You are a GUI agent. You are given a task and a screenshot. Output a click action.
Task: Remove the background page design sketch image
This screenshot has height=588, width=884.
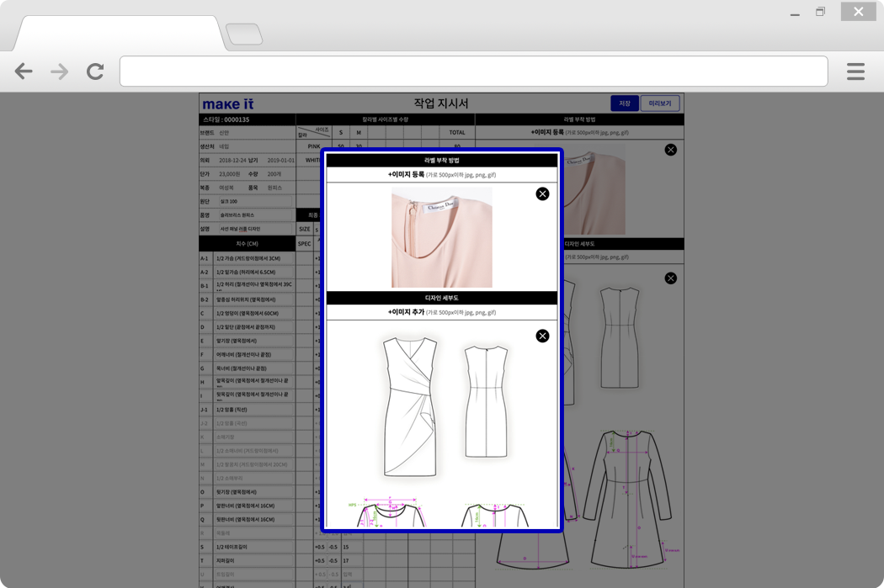tap(670, 278)
